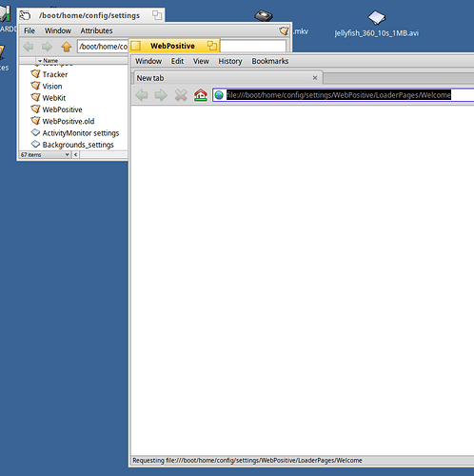Open Tracker Window menu
Screen dimensions: 474x476
tap(58, 30)
